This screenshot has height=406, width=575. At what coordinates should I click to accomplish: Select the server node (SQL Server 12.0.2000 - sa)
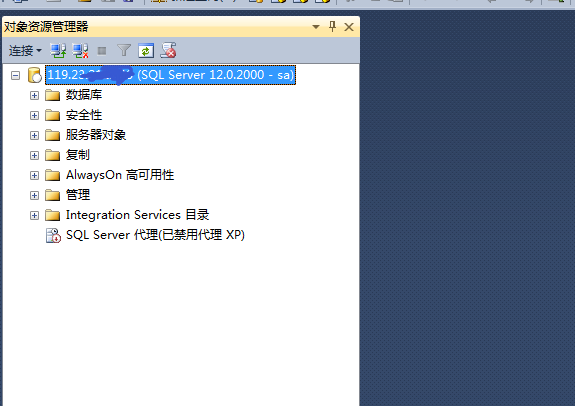tap(171, 75)
